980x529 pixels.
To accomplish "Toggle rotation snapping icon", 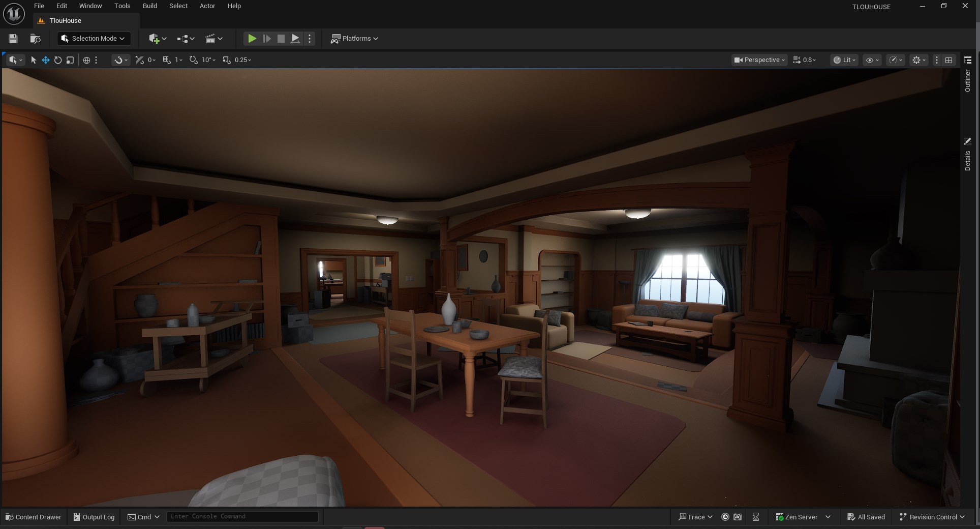I will [194, 60].
